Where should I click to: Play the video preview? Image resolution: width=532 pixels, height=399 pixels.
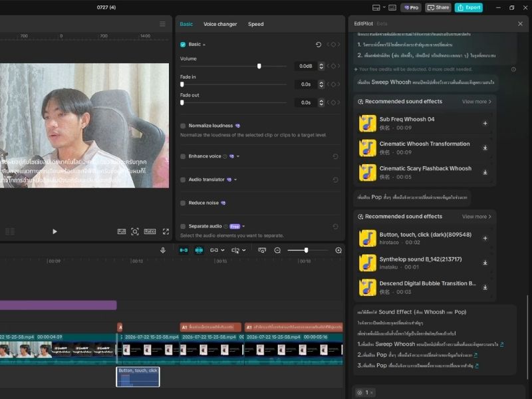point(55,231)
